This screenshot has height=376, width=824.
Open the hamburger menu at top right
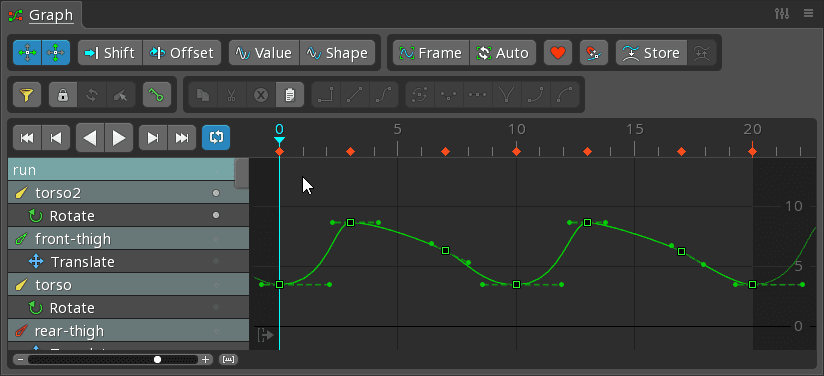pyautogui.click(x=808, y=14)
